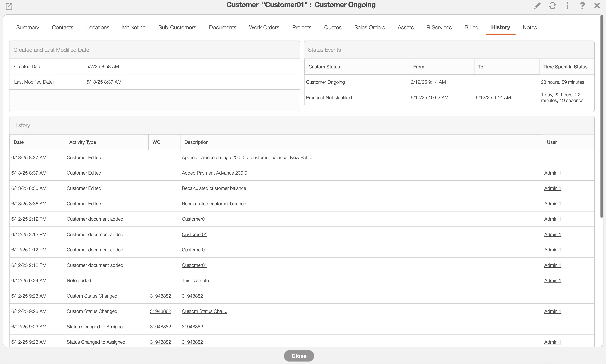Open the three-dot more options menu
Viewport: 606px width, 364px height.
pos(567,6)
